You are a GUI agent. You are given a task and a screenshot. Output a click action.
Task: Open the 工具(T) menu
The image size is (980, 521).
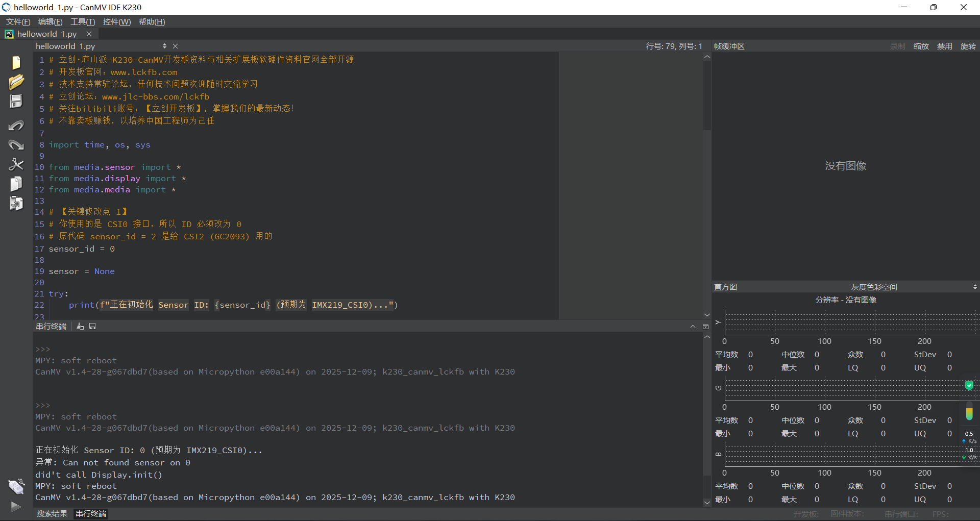pos(83,22)
